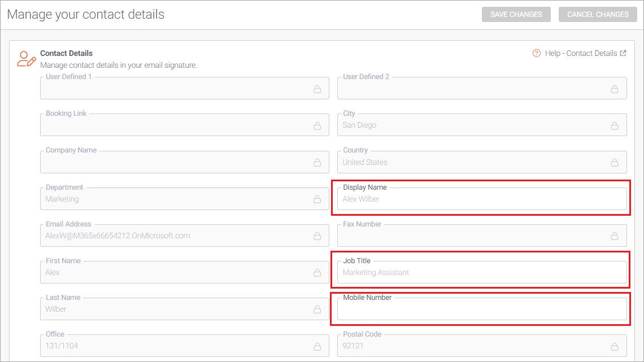The width and height of the screenshot is (644, 362).
Task: Click the lock icon in Country field
Action: (x=614, y=163)
